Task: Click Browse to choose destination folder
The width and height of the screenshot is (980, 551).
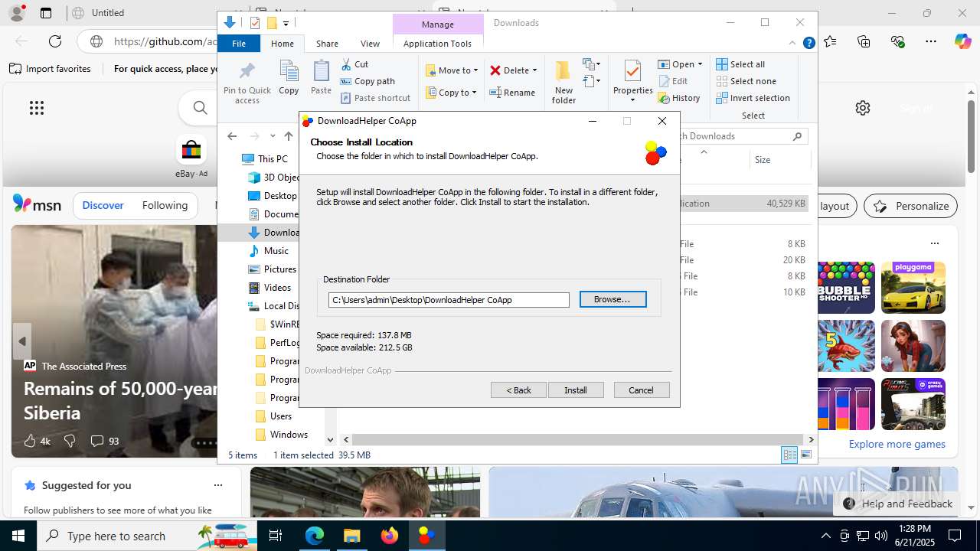Action: (x=612, y=299)
